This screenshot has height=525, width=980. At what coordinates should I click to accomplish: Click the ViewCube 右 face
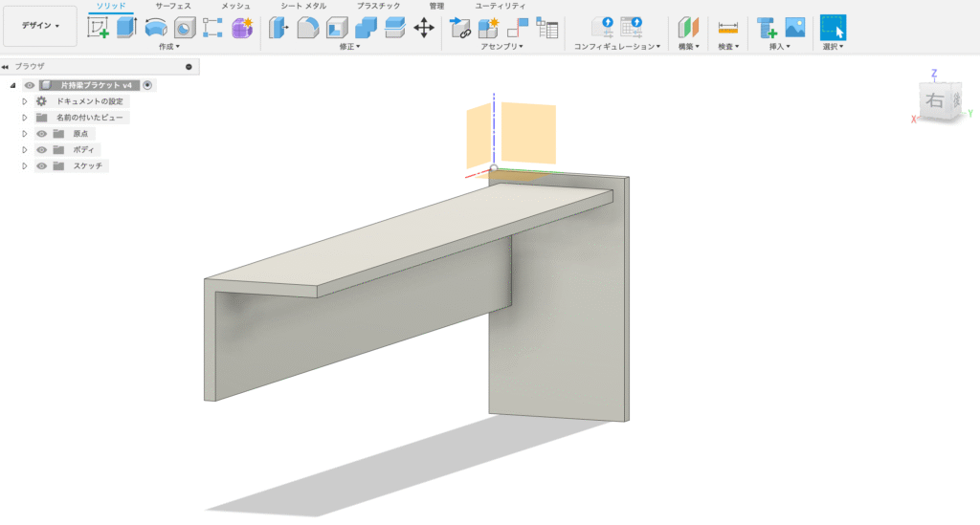934,98
